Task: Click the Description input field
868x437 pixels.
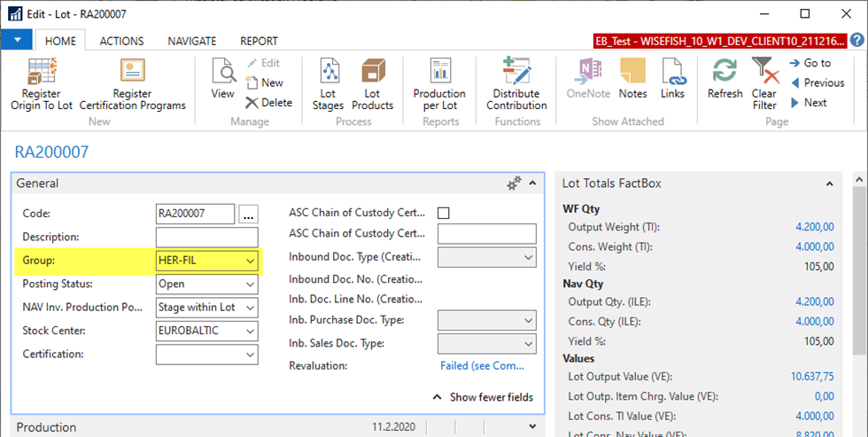Action: click(206, 238)
